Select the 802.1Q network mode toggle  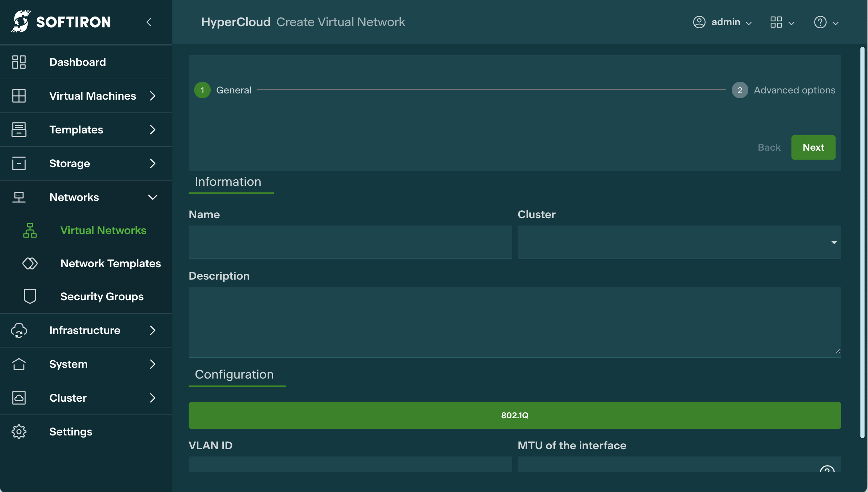515,415
